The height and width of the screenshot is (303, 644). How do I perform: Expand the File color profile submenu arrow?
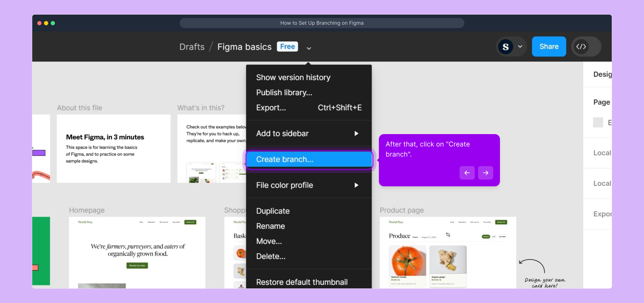pos(356,185)
